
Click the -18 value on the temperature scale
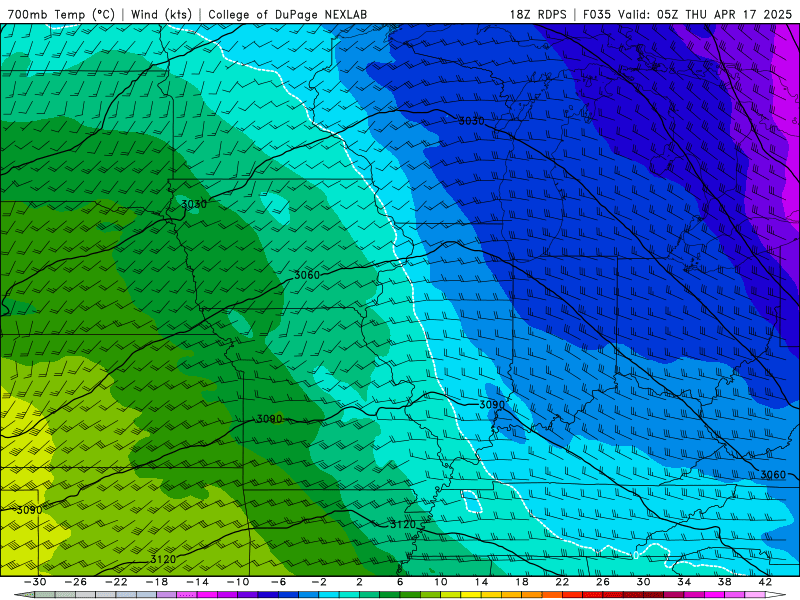tap(157, 582)
